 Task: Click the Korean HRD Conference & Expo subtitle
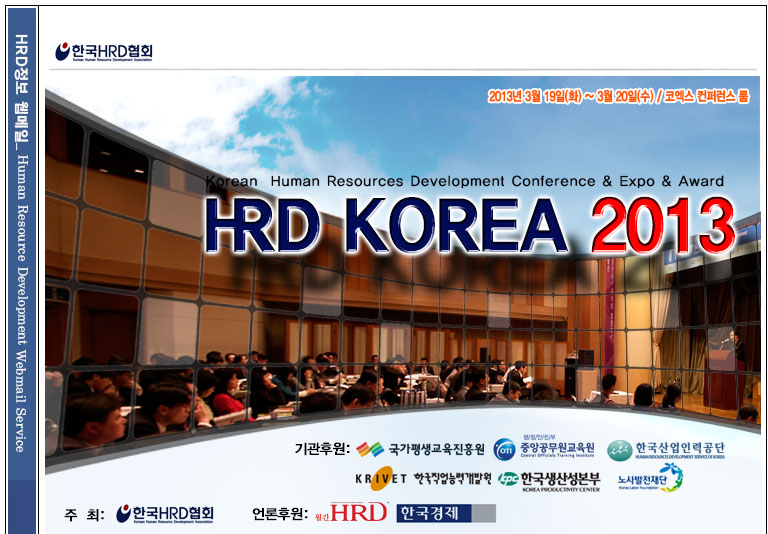[x=464, y=181]
